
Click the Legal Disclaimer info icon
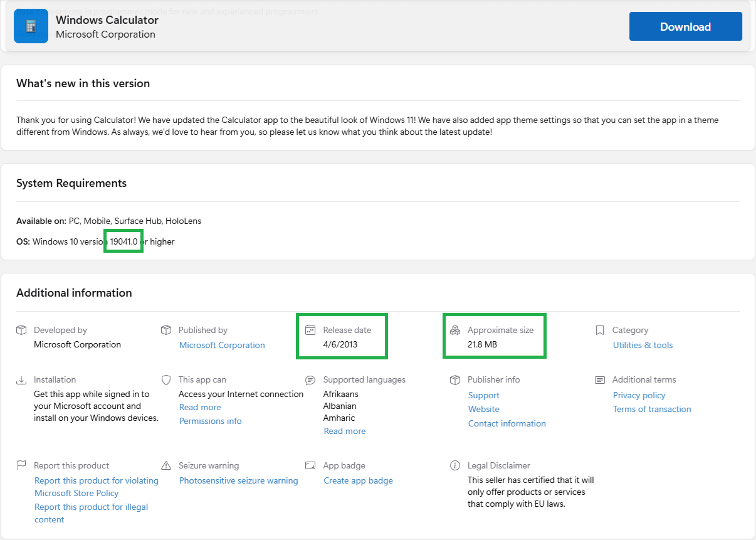click(455, 465)
